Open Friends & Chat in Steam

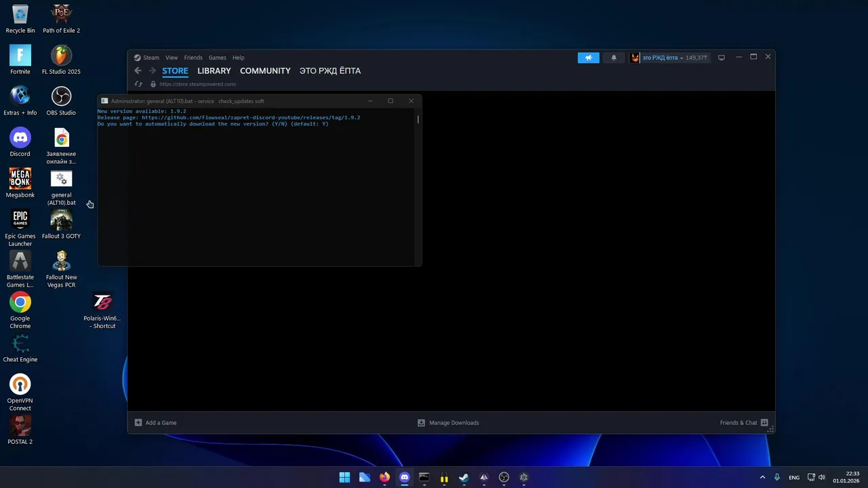click(x=744, y=422)
